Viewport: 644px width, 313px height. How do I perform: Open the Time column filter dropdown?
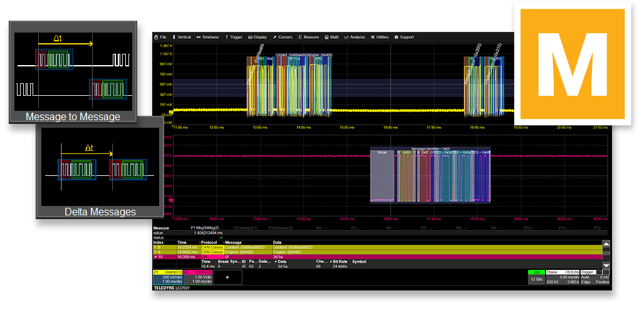200,242
